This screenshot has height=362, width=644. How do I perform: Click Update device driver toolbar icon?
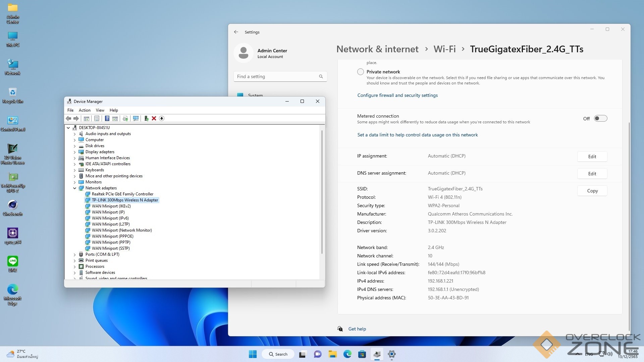(125, 118)
